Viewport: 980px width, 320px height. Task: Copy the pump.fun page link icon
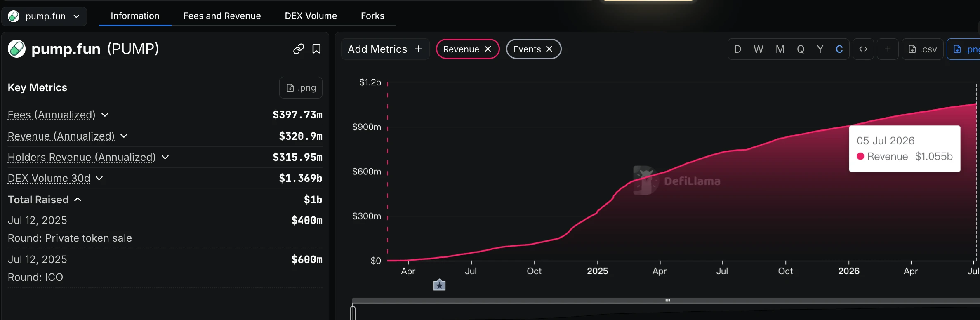click(299, 49)
